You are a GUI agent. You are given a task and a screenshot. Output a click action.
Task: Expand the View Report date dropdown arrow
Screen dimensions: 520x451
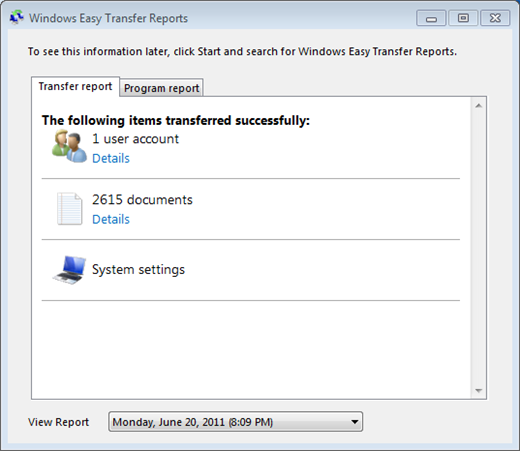355,422
